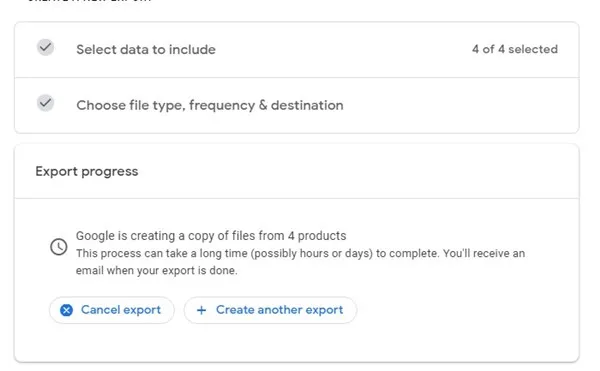The width and height of the screenshot is (600, 371).
Task: Click the text email when your export is done
Action: pyautogui.click(x=157, y=271)
